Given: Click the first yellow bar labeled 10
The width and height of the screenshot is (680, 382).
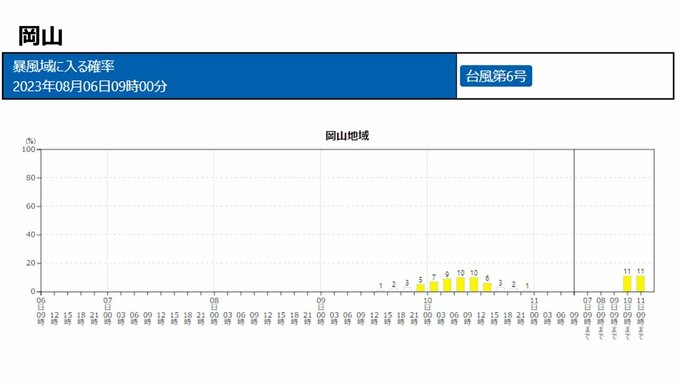Looking at the screenshot, I should coord(461,284).
